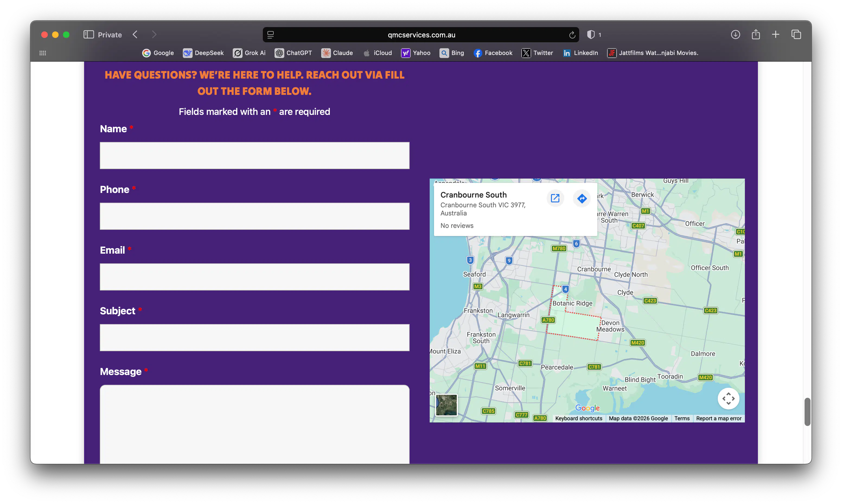Open the Safari share sheet
The width and height of the screenshot is (842, 504).
coord(756,34)
